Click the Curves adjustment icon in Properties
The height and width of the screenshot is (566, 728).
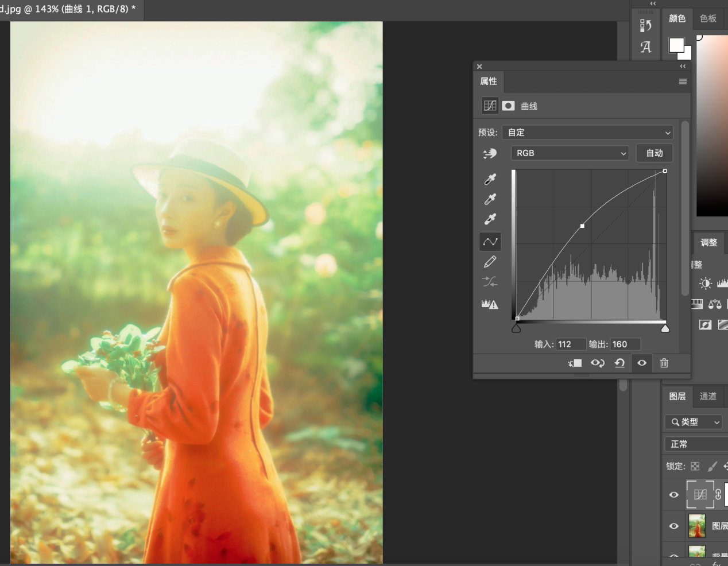tap(490, 106)
